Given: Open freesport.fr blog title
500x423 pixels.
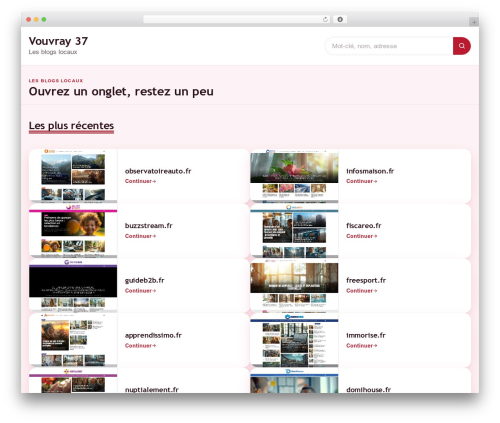Looking at the screenshot, I should (x=366, y=280).
